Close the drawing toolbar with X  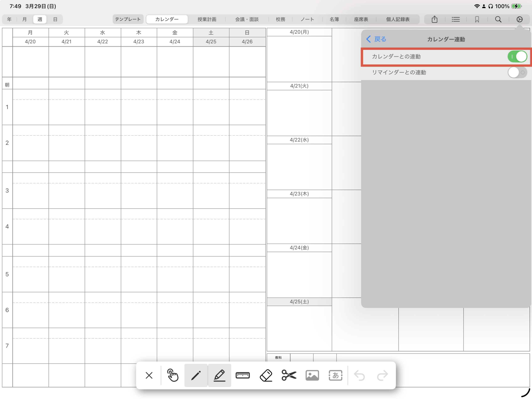pos(149,375)
